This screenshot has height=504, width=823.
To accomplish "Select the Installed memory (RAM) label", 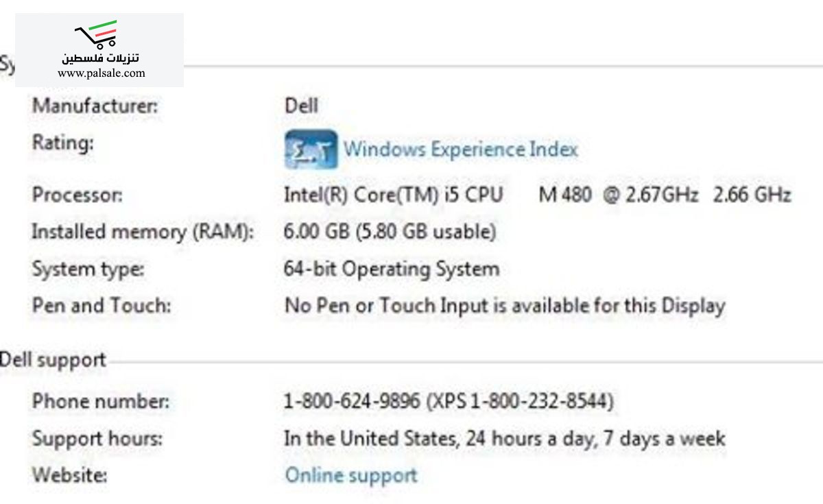I will point(143,232).
